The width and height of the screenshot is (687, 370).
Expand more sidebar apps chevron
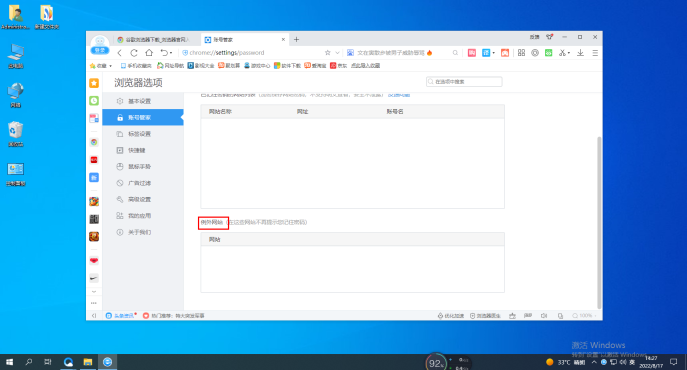click(x=94, y=292)
